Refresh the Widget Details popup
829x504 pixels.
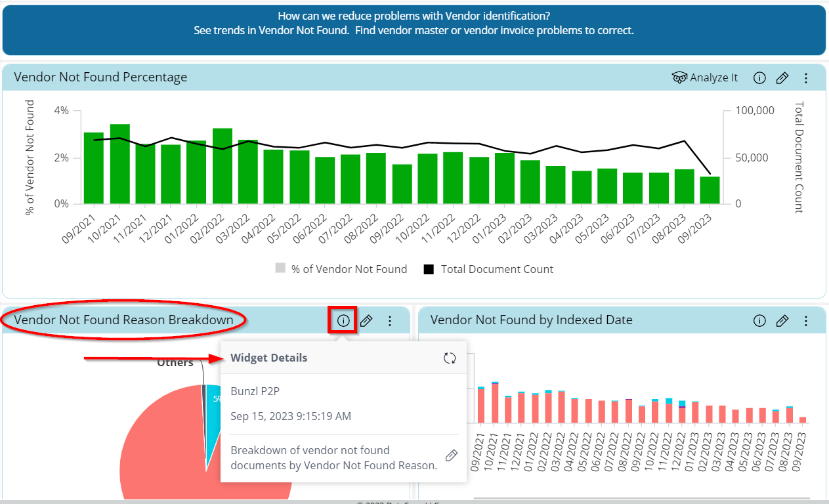pos(450,358)
